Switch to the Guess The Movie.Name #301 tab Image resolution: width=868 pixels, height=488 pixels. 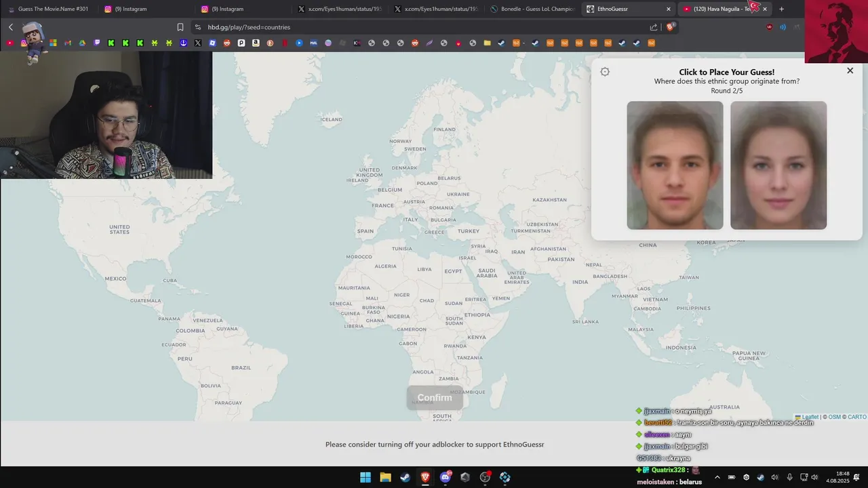tap(47, 9)
